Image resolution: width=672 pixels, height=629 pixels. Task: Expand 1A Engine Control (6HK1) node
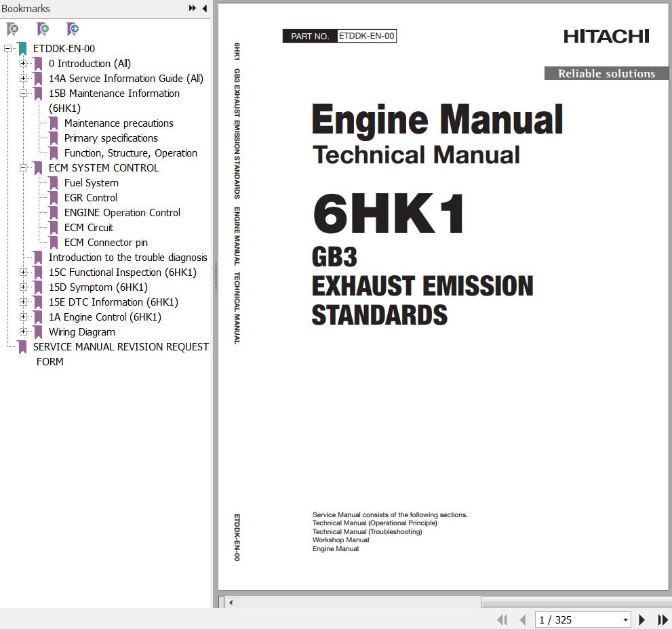click(23, 317)
